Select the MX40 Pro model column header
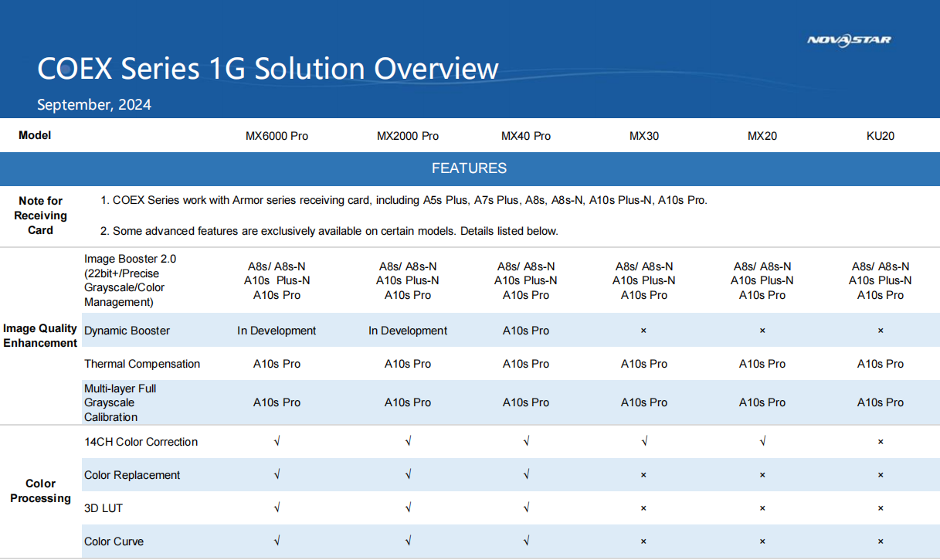The image size is (940, 560). (x=526, y=136)
